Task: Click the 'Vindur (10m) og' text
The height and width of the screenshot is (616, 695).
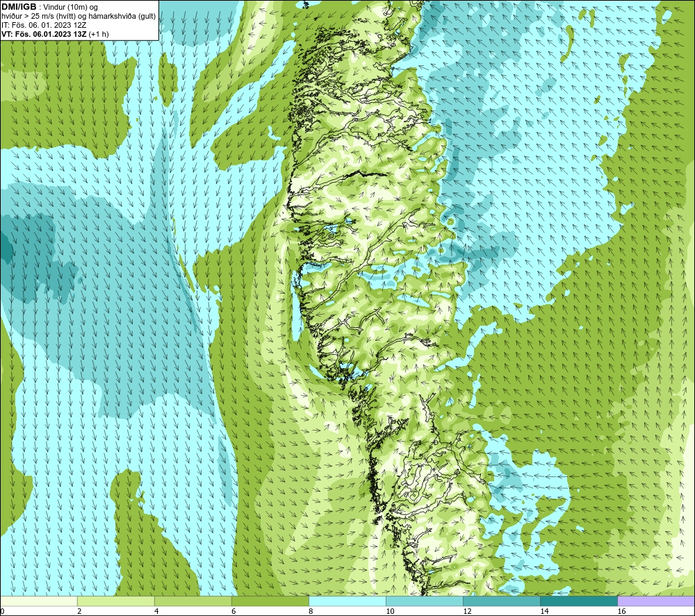Action: [71, 7]
